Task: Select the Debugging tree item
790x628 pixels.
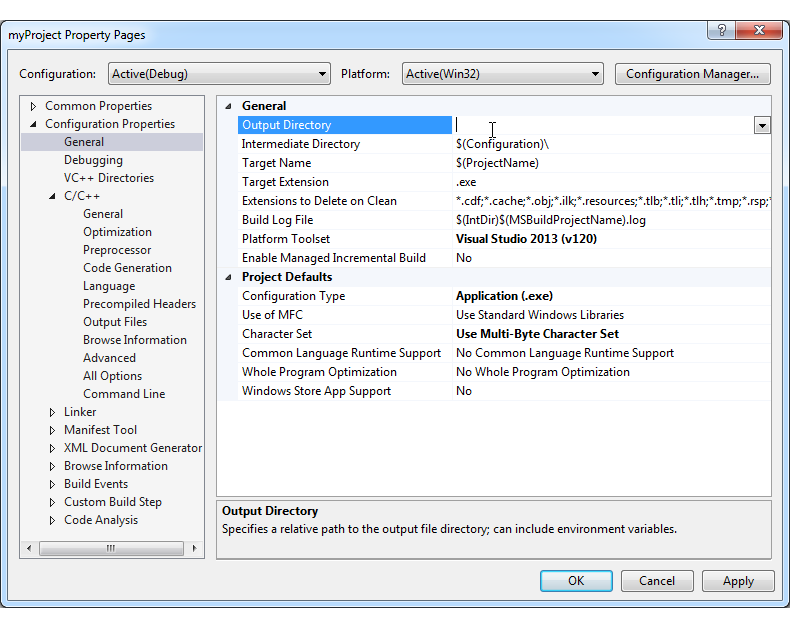Action: [93, 160]
